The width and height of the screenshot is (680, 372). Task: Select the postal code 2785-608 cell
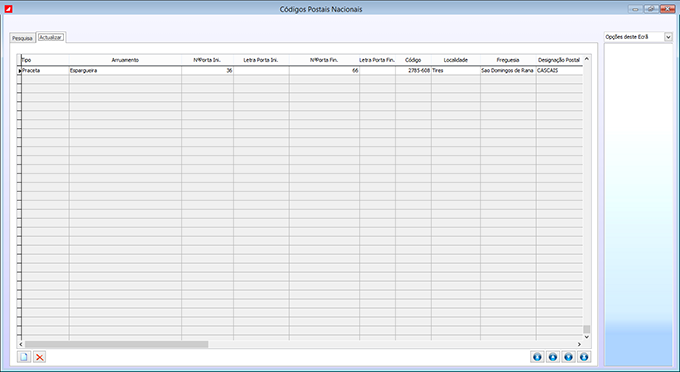point(413,70)
